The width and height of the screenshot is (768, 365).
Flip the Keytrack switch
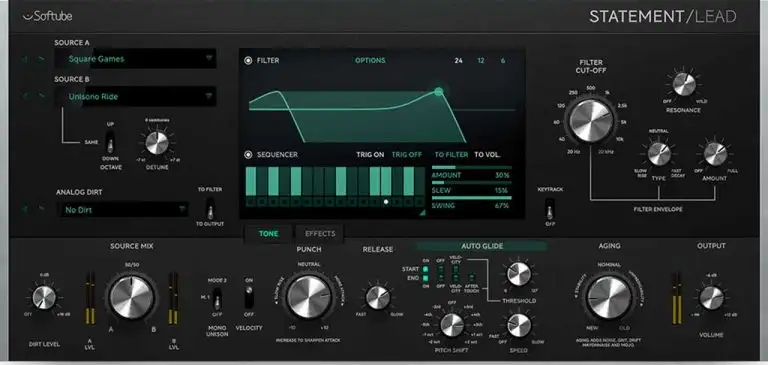pyautogui.click(x=550, y=209)
